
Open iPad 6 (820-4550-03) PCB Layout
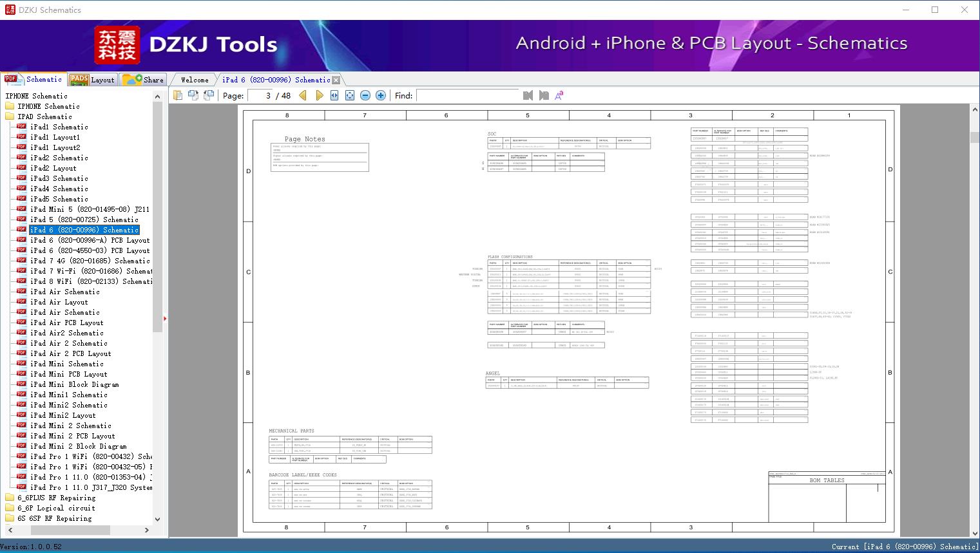[x=90, y=250]
